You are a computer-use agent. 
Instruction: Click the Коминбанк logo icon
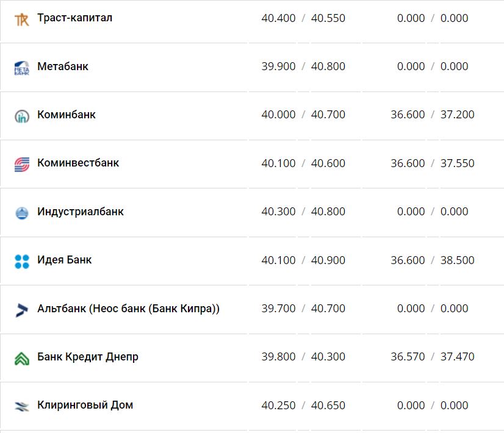click(22, 116)
